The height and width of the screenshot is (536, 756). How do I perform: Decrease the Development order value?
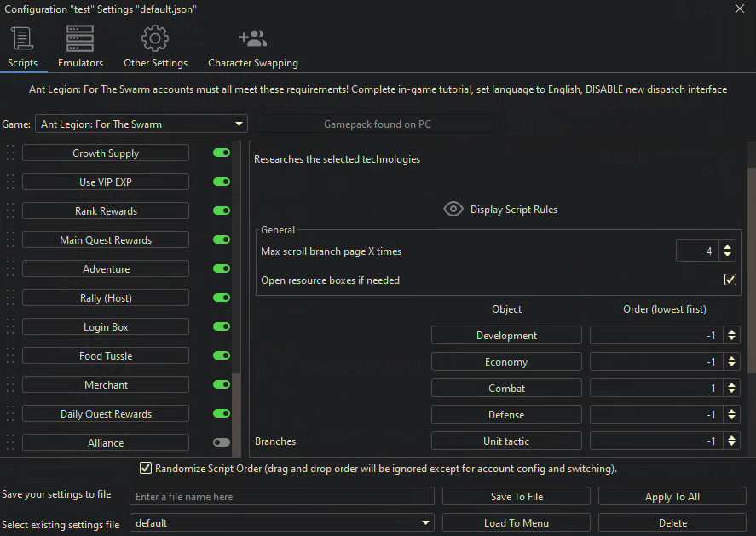tap(731, 339)
